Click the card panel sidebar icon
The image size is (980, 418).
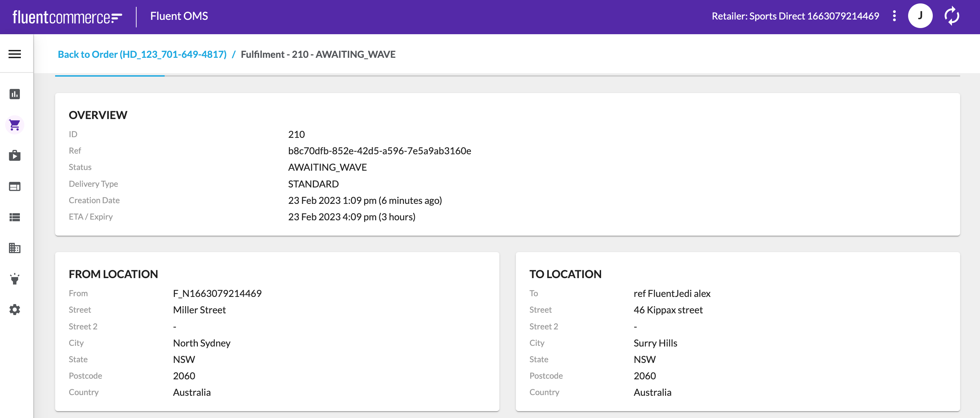pyautogui.click(x=14, y=186)
